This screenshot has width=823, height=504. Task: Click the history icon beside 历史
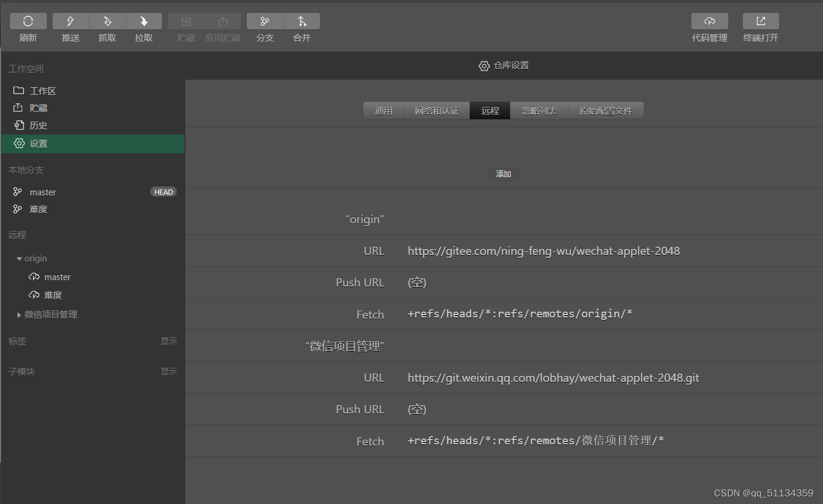click(19, 125)
